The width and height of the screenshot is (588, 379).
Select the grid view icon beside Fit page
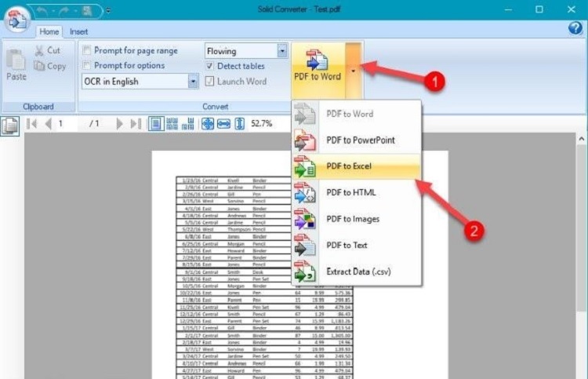point(188,123)
